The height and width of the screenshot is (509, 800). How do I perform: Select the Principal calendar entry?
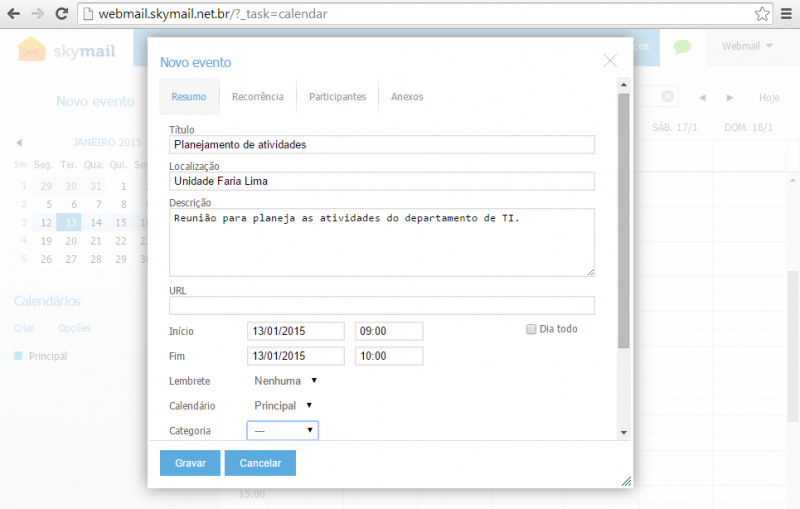coord(47,356)
